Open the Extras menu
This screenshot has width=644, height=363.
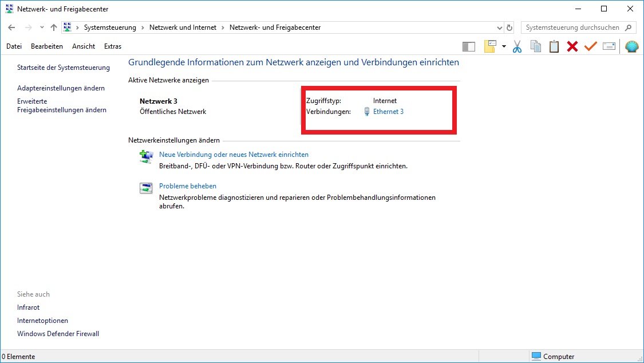click(113, 46)
